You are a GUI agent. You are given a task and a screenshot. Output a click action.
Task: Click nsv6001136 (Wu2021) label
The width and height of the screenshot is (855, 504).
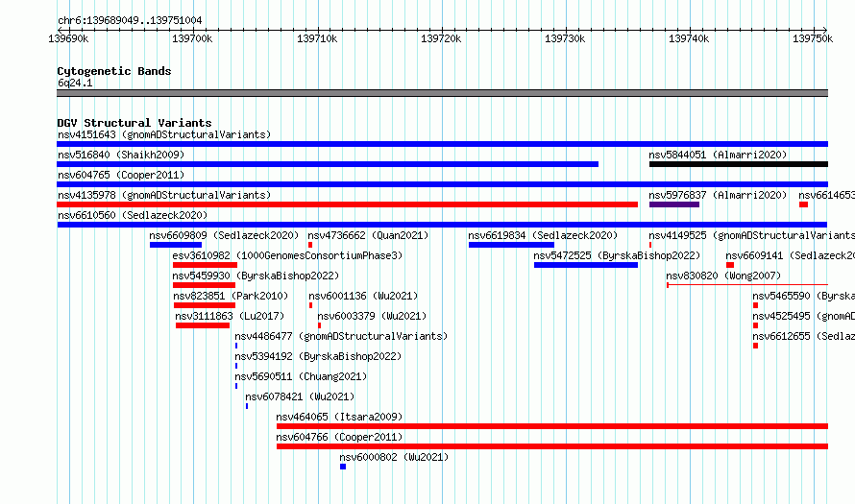pyautogui.click(x=363, y=296)
